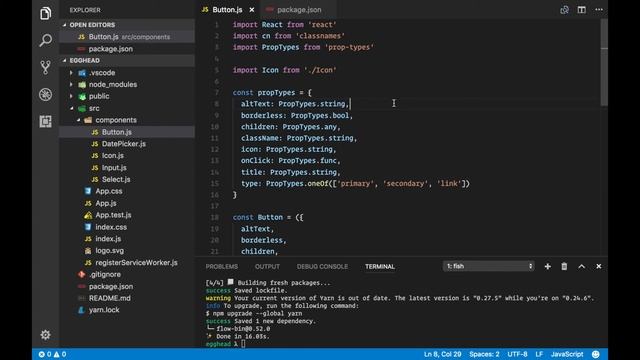Click the open changes icon in editor toolbar

coord(564,9)
